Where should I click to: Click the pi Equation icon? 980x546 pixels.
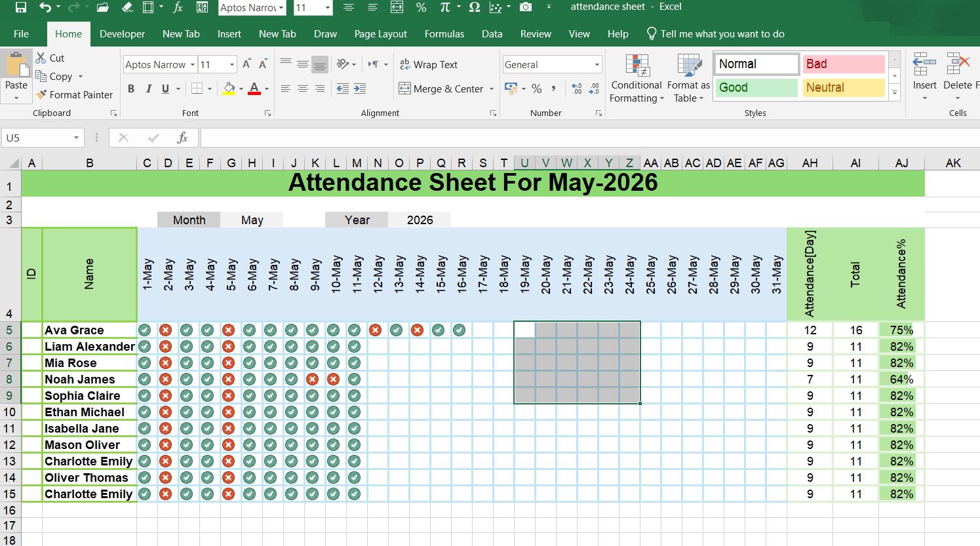click(x=445, y=7)
